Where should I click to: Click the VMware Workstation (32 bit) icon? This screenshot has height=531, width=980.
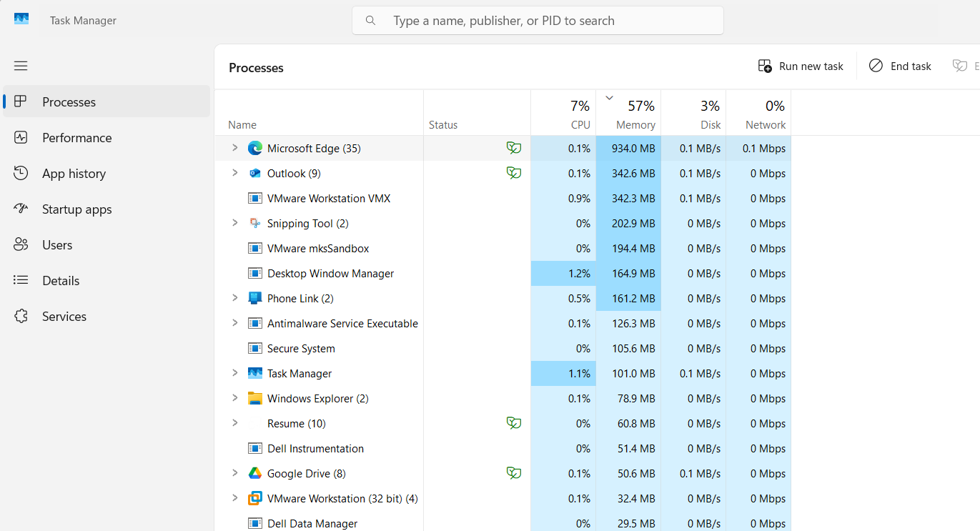(x=255, y=498)
